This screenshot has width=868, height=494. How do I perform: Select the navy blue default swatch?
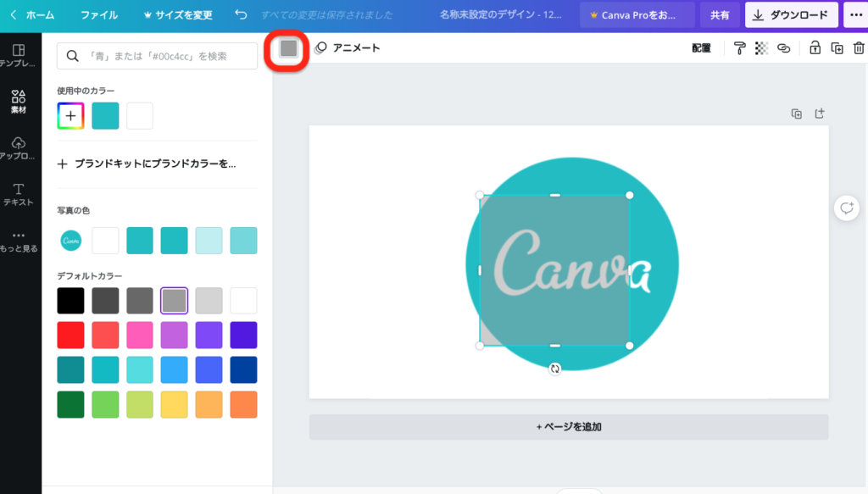[x=243, y=369]
